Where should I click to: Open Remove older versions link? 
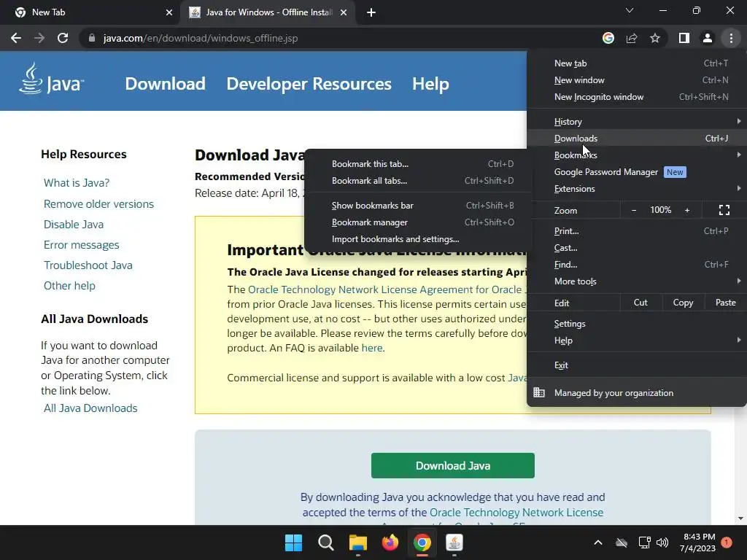tap(98, 204)
